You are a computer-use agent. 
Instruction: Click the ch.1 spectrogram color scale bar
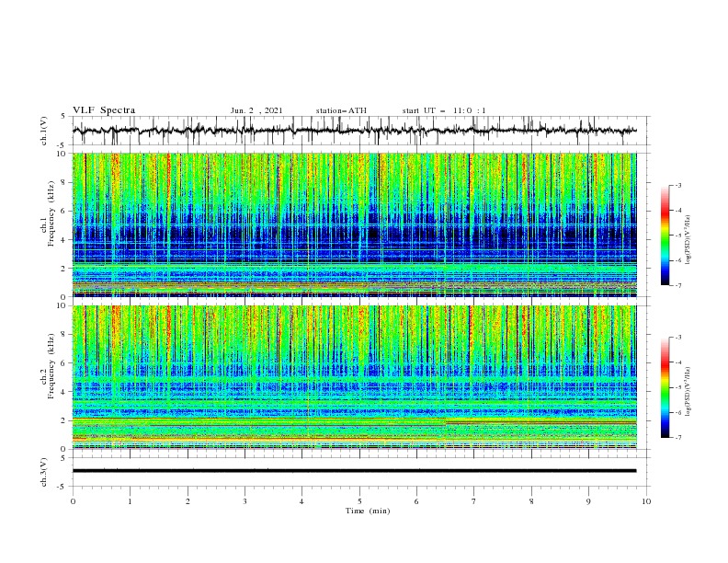[x=665, y=236]
